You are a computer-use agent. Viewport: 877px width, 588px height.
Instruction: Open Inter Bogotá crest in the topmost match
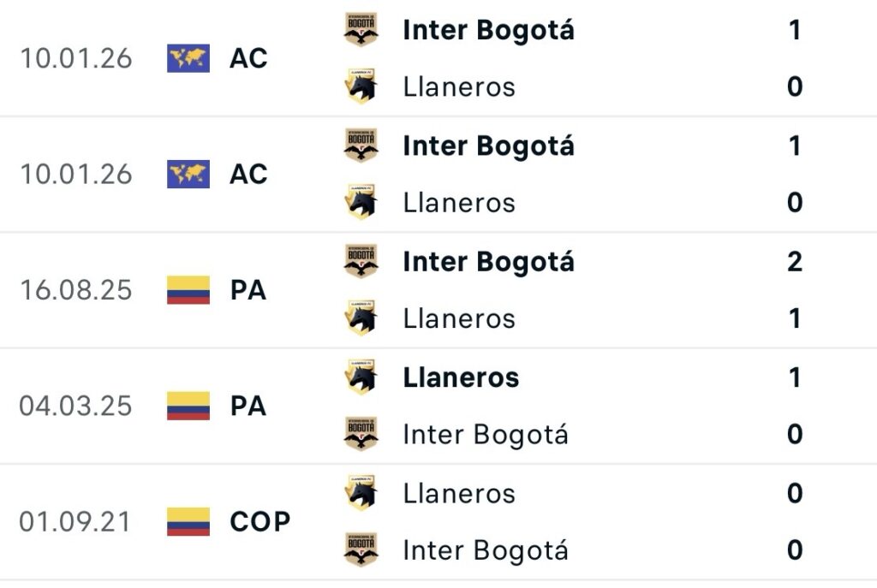(x=361, y=30)
